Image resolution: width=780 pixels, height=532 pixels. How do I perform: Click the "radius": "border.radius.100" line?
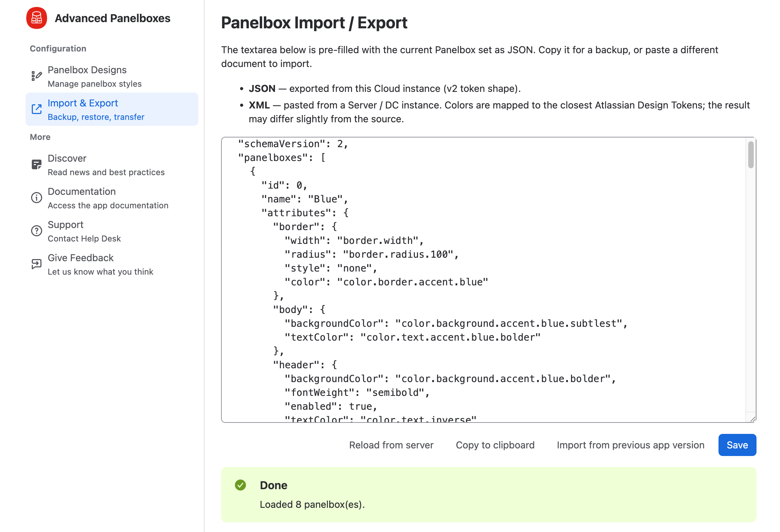pyautogui.click(x=371, y=254)
